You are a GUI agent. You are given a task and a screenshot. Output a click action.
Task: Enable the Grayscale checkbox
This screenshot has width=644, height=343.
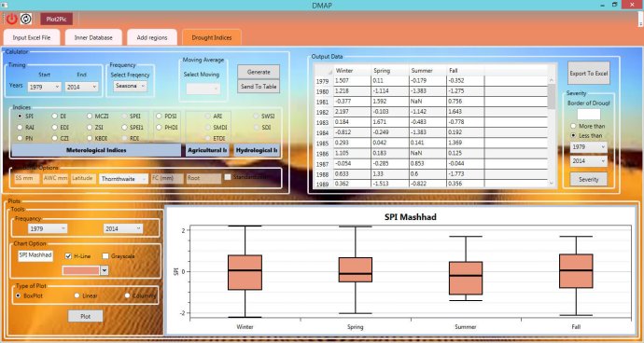105,256
